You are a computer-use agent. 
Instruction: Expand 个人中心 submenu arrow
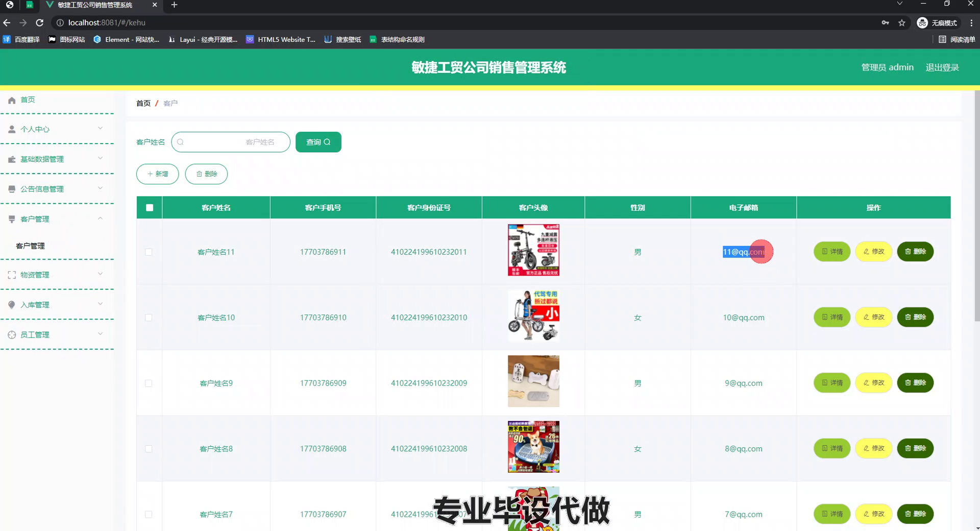coord(100,128)
